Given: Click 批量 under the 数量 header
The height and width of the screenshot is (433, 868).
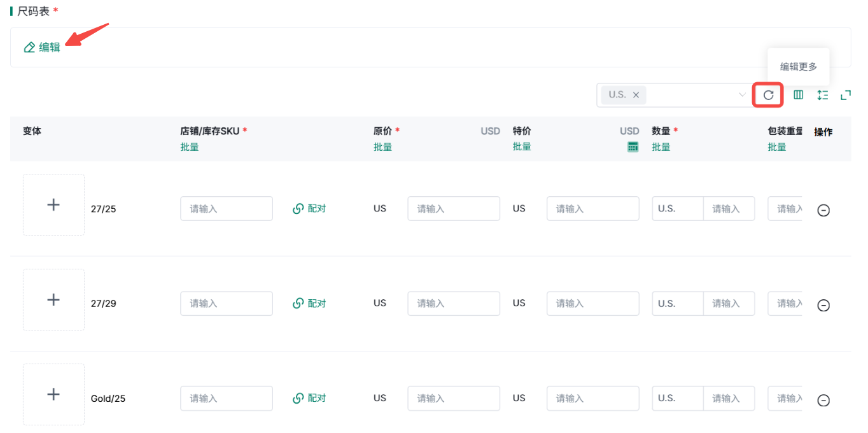Looking at the screenshot, I should point(661,147).
